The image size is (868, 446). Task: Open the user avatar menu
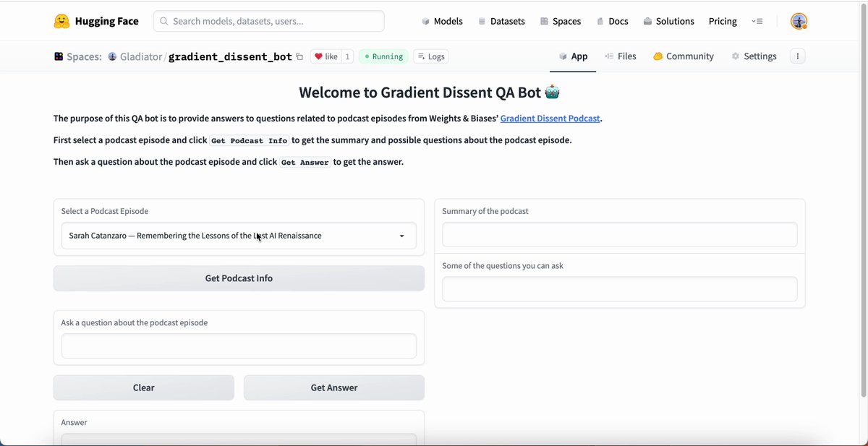(x=799, y=22)
